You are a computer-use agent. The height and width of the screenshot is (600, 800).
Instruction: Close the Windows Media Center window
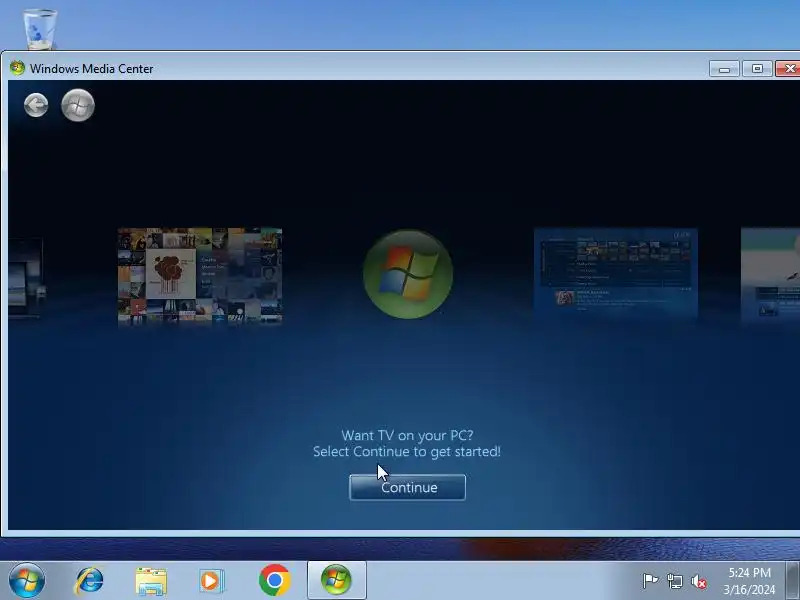point(788,68)
